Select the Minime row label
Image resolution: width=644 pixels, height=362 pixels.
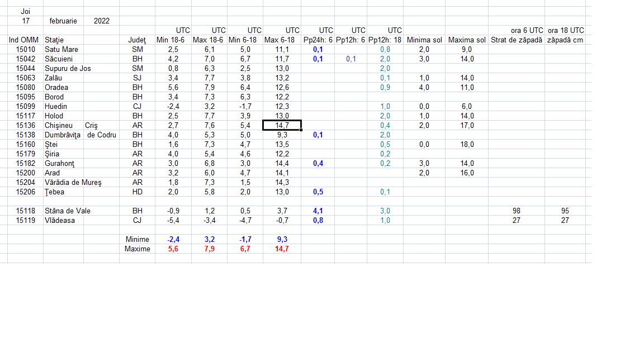(137, 239)
